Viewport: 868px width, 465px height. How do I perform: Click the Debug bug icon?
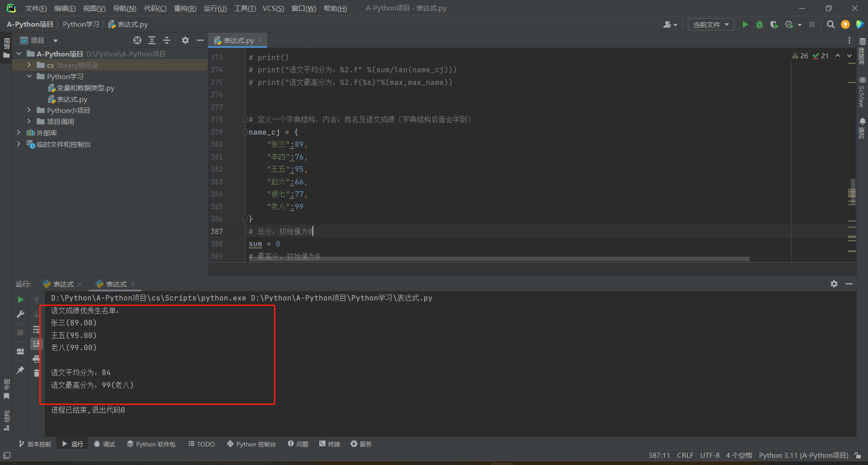759,24
